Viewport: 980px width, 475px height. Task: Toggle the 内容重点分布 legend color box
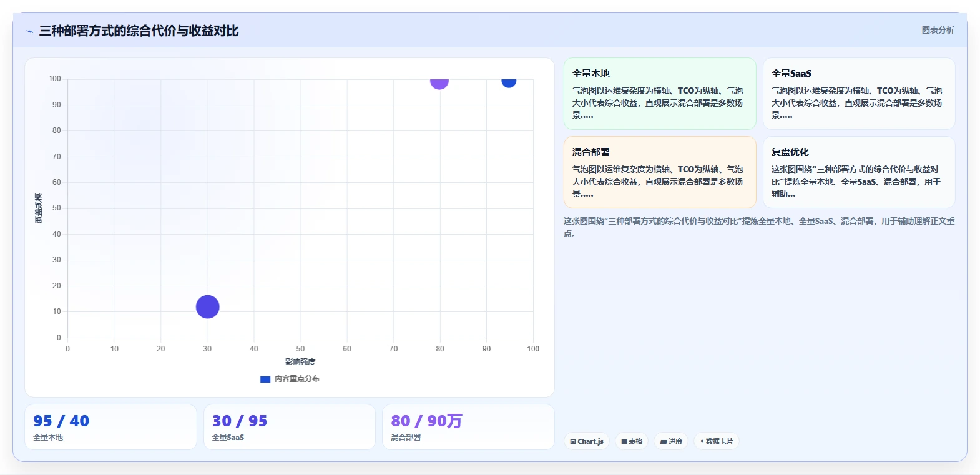[x=265, y=379]
